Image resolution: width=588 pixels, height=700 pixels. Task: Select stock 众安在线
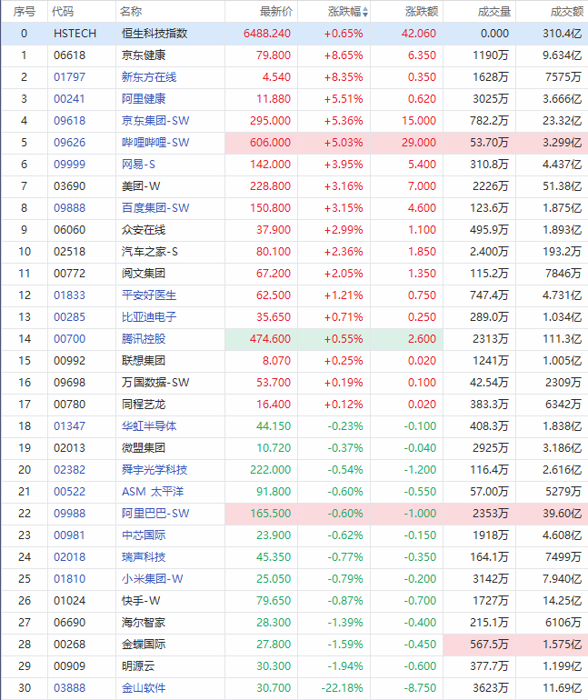pyautogui.click(x=144, y=230)
